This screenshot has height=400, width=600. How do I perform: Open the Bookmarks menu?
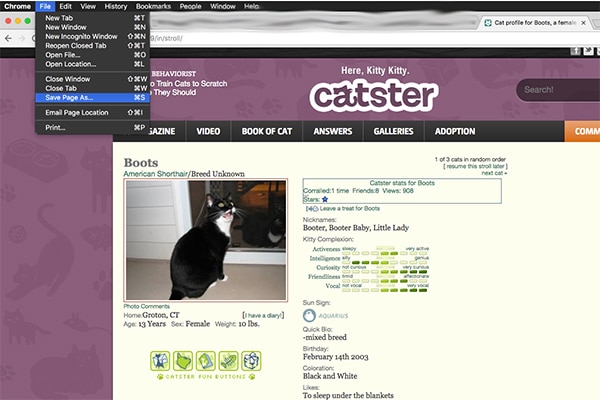pos(153,6)
